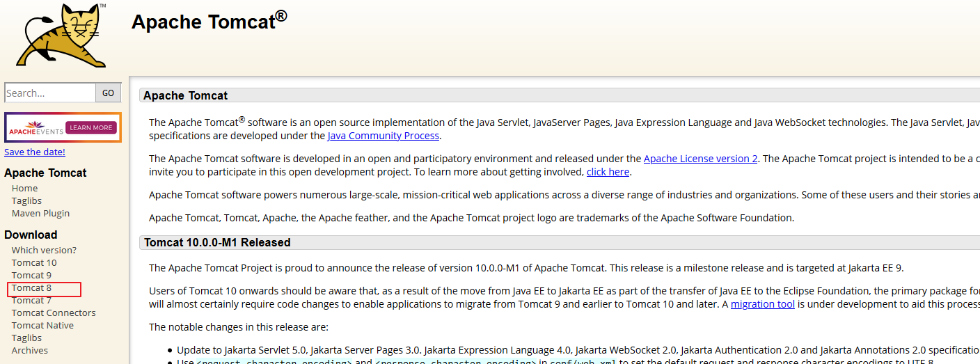Viewport: 980px width, 364px height.
Task: Open Taglibs under Download section
Action: (26, 338)
